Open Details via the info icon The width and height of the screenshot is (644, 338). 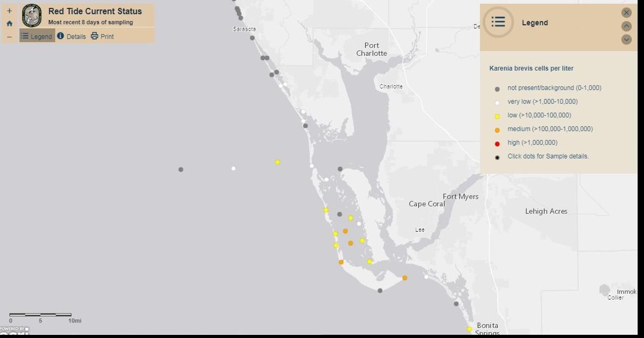click(61, 36)
